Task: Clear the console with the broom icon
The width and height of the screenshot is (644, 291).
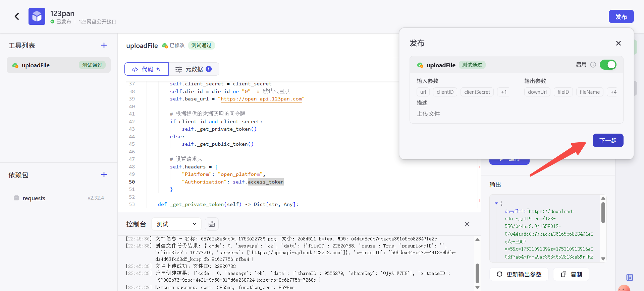Action: tap(212, 224)
